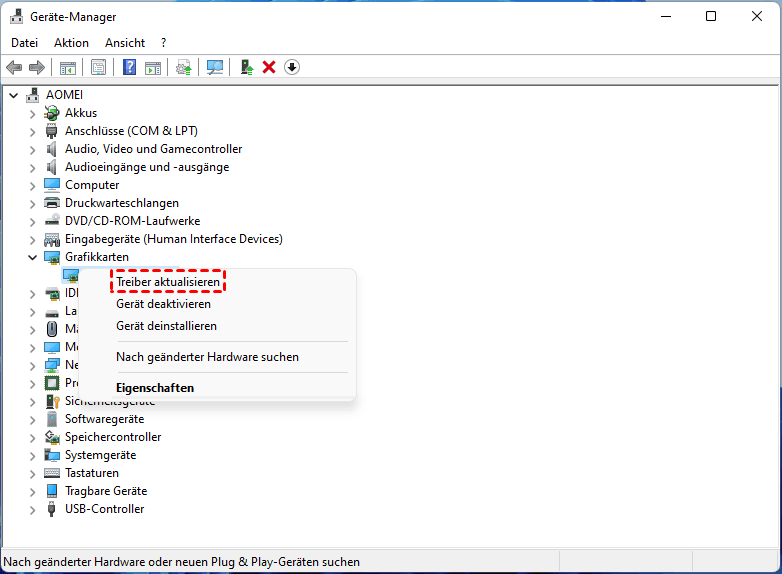Click the properties sheet toolbar icon
This screenshot has width=782, height=574.
coord(98,67)
